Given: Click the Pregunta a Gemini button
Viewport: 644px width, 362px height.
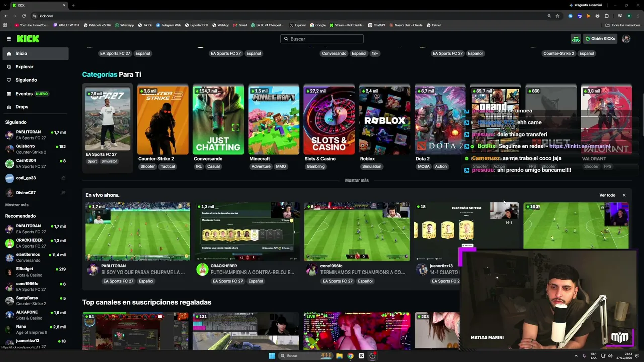Looking at the screenshot, I should coord(585,5).
